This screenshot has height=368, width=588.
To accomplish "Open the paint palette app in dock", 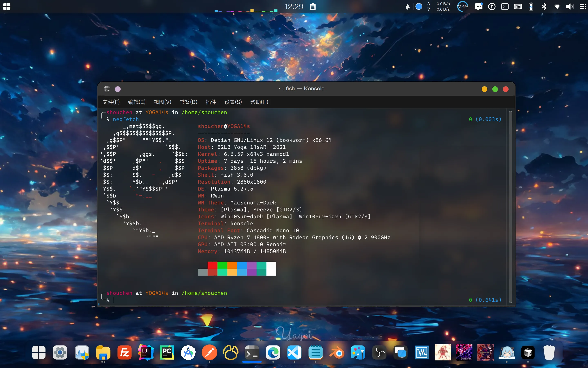I will pyautogui.click(x=358, y=352).
